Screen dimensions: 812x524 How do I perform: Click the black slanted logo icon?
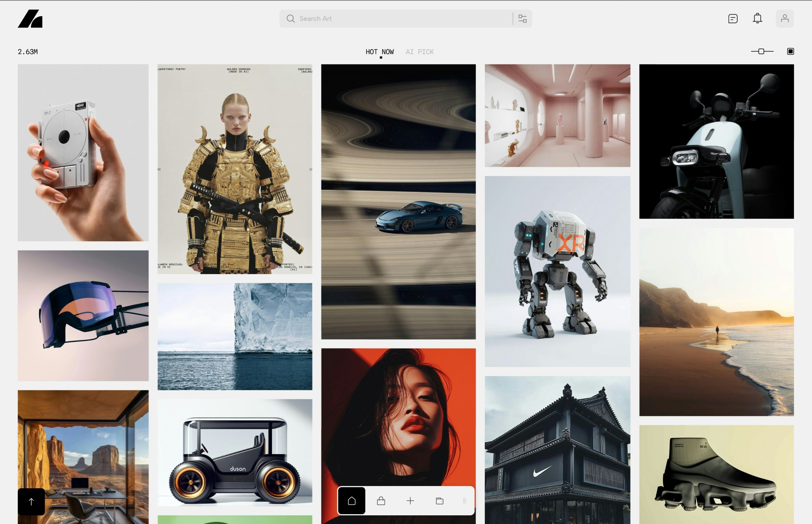point(30,19)
